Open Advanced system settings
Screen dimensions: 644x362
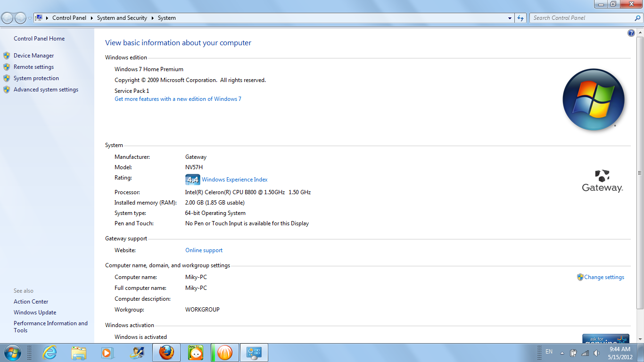click(x=46, y=90)
